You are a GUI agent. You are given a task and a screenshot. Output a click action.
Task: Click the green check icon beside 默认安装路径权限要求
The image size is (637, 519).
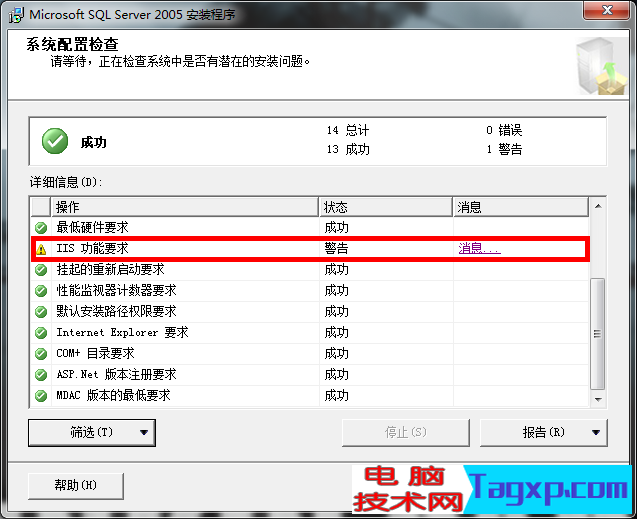click(x=41, y=312)
